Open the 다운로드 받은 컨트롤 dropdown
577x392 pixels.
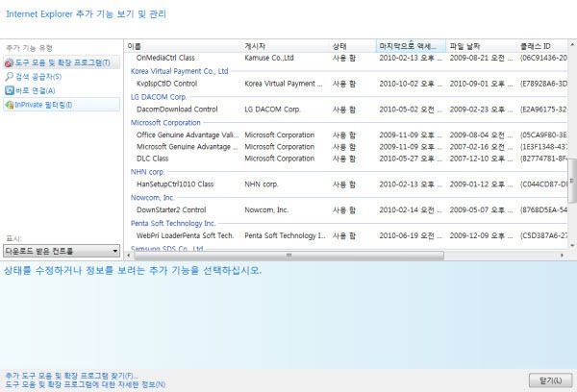point(62,251)
